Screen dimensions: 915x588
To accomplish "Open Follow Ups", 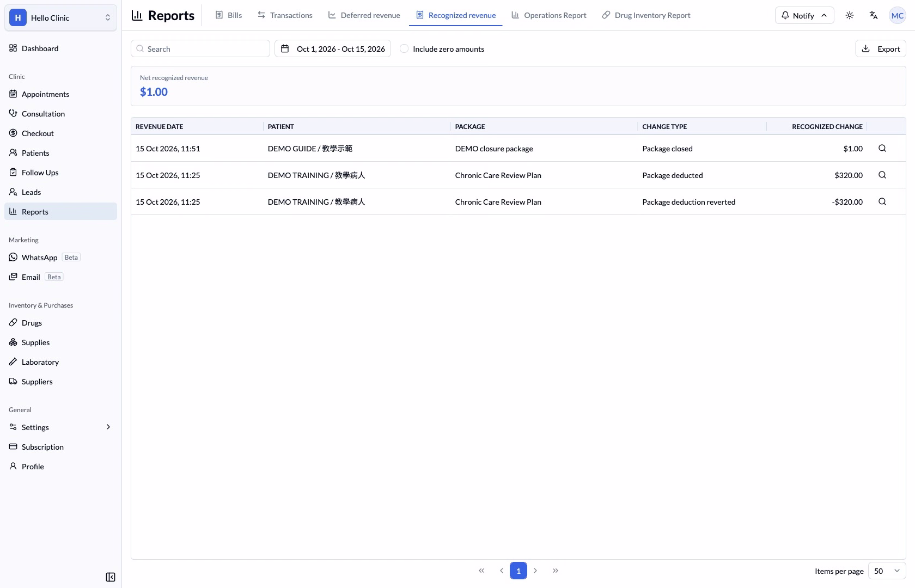I will point(60,173).
